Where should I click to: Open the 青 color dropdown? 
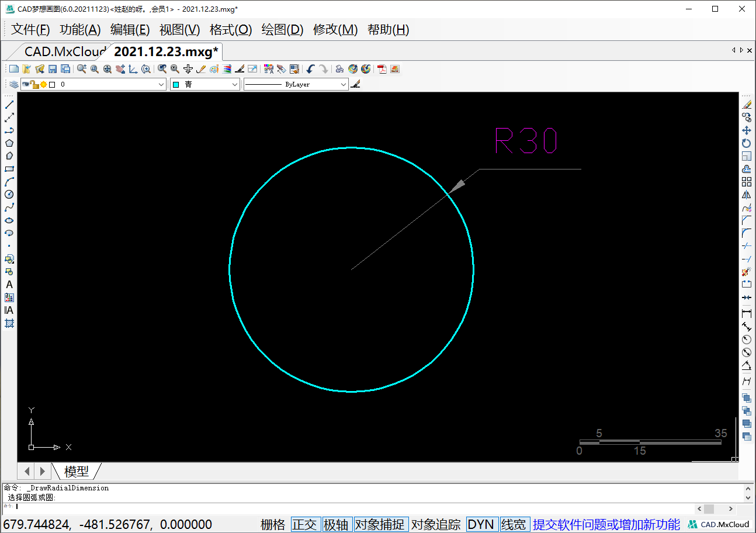pos(235,85)
